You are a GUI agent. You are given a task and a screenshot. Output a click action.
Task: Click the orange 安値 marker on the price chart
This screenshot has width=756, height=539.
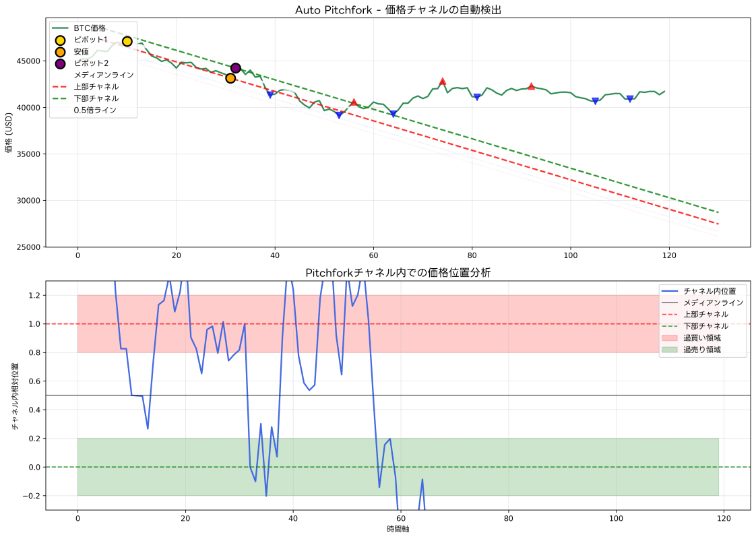(230, 78)
